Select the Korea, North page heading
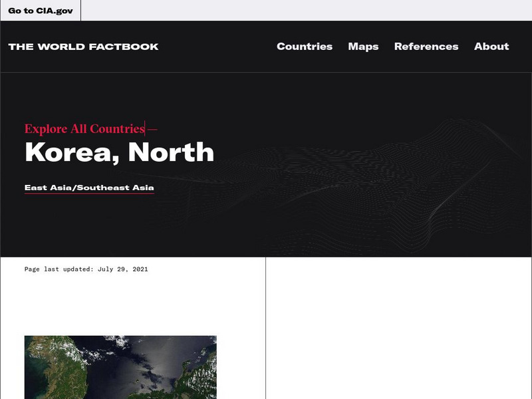This screenshot has height=399, width=532. [120, 152]
